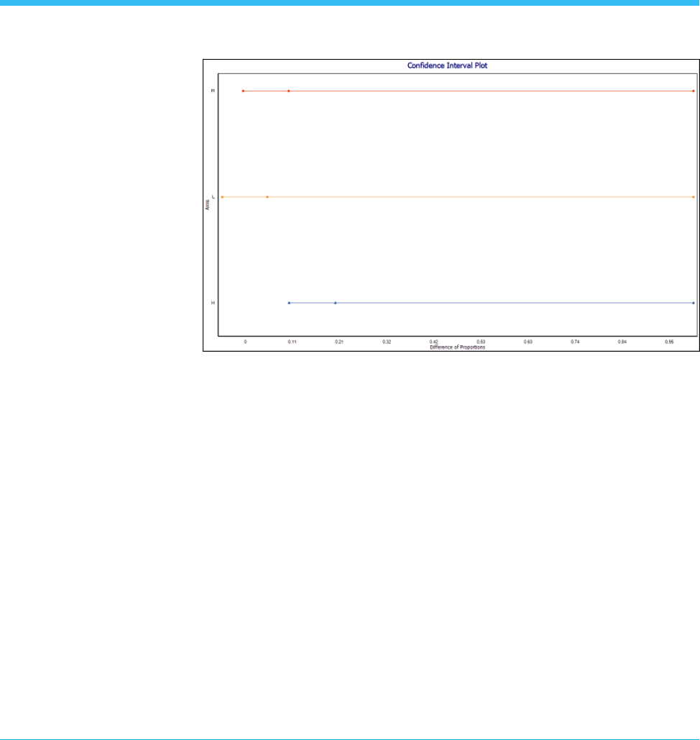Click the "Difference of Proportions" axis label
Viewport: 700px width, 740px height.
(457, 347)
